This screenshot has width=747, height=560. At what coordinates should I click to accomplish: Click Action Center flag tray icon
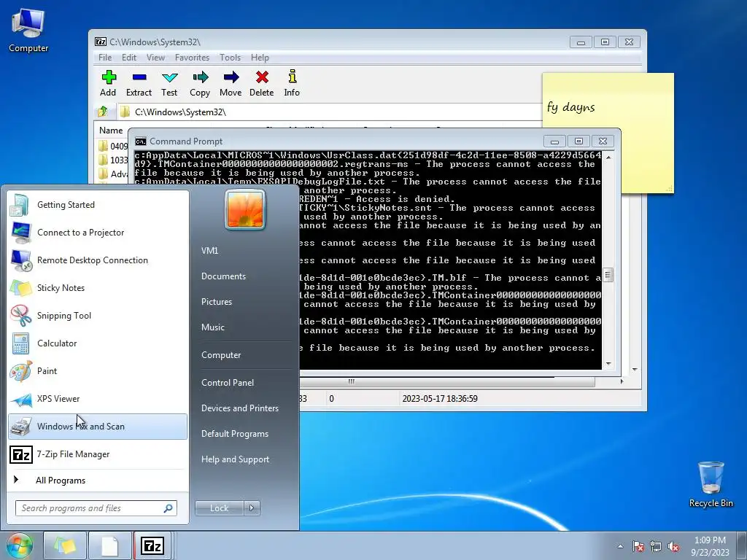pos(638,546)
